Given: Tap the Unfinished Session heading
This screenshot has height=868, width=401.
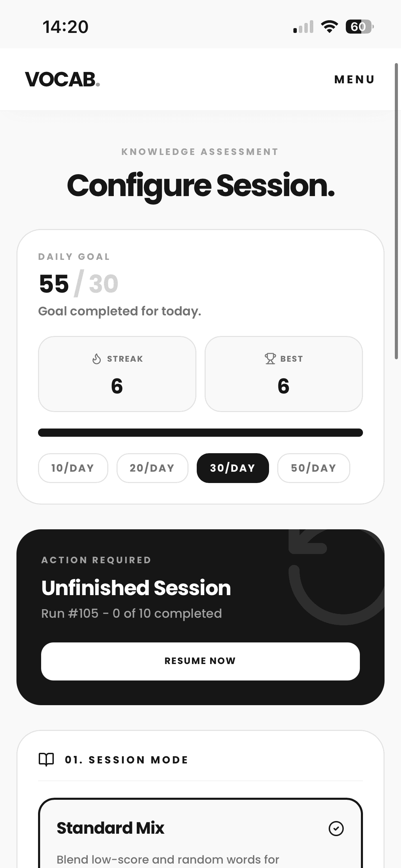Looking at the screenshot, I should pos(136,588).
